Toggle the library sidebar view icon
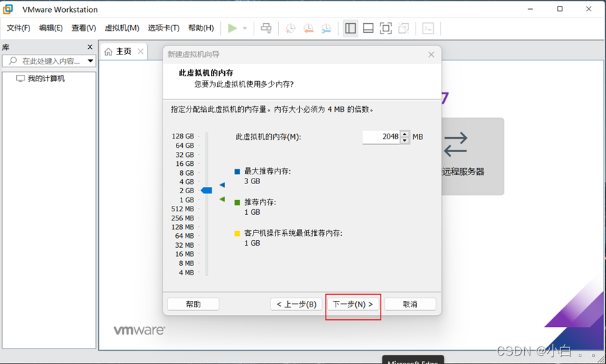This screenshot has width=606, height=364. 350,28
